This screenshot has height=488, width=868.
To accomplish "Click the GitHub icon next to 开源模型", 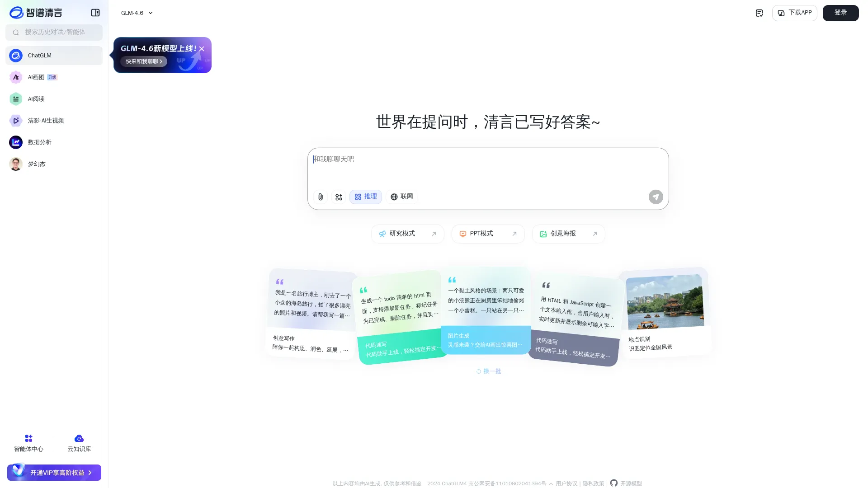I will (x=613, y=483).
